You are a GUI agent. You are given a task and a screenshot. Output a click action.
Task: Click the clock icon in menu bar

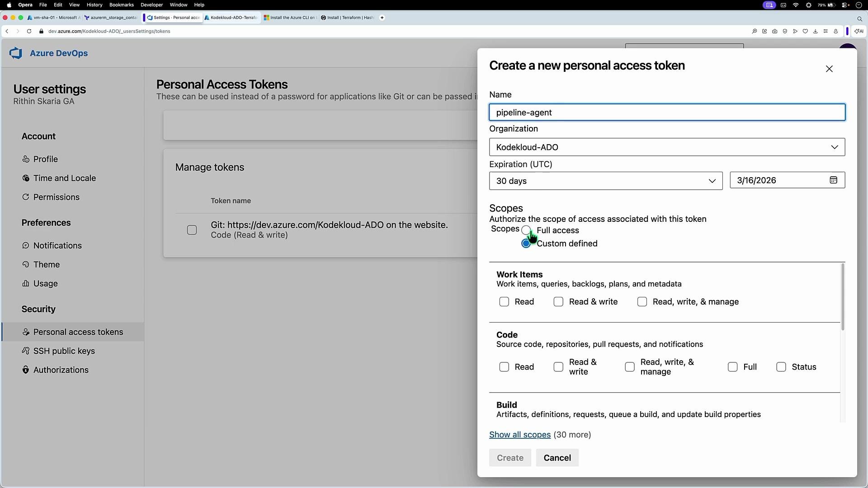coord(859,5)
